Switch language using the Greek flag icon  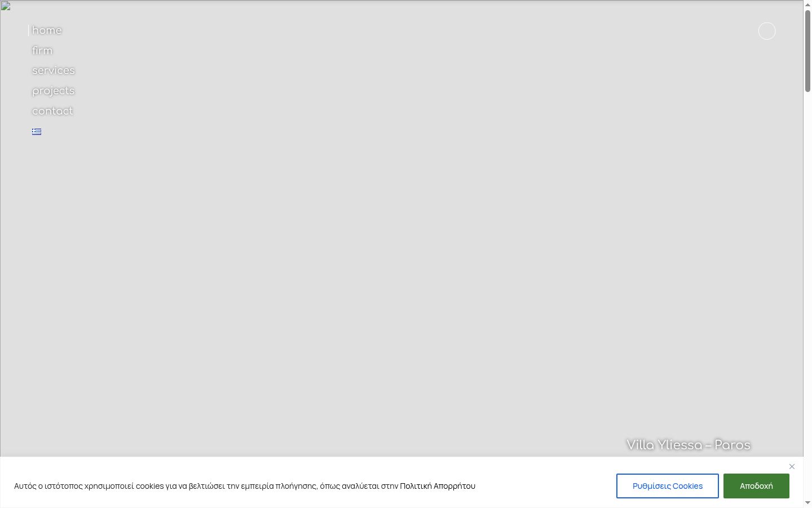pos(37,132)
